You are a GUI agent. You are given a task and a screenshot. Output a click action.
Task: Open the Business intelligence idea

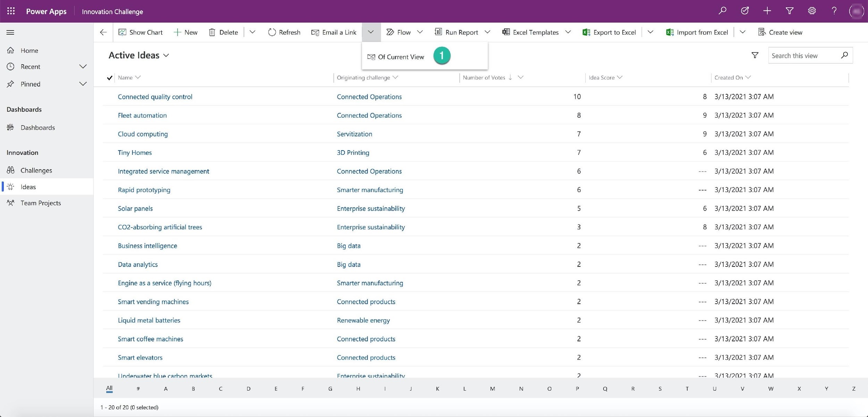[x=147, y=246]
